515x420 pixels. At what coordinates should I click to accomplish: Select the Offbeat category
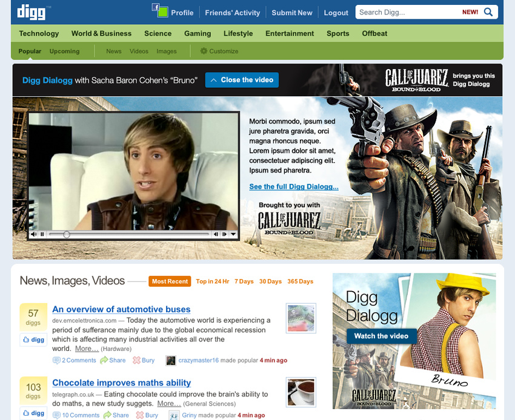click(374, 33)
